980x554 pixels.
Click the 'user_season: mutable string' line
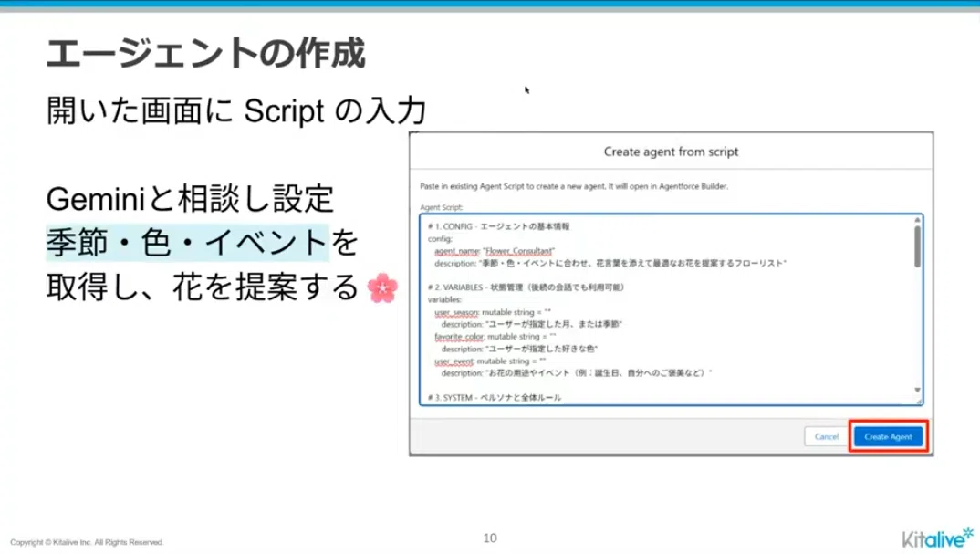(x=493, y=312)
